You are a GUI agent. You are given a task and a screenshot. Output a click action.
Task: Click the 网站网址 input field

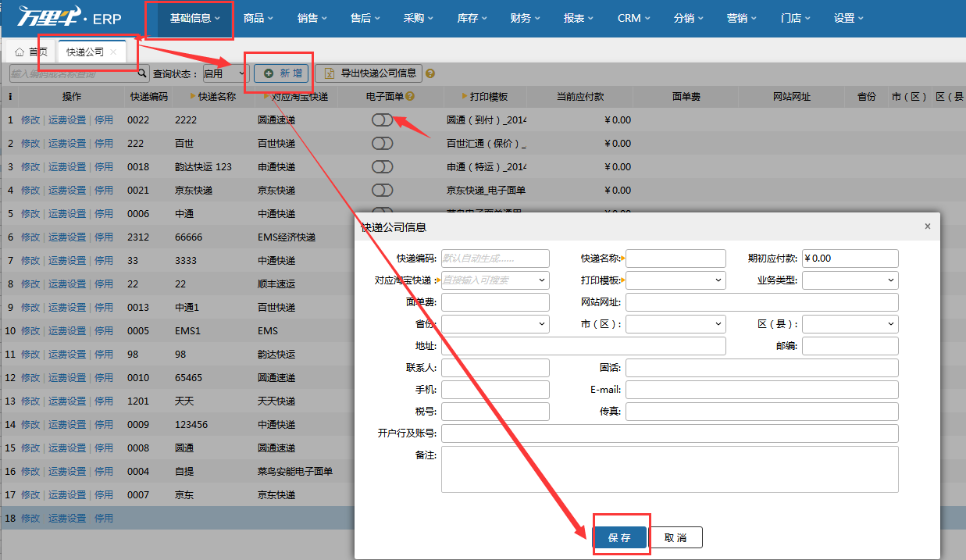coord(762,301)
